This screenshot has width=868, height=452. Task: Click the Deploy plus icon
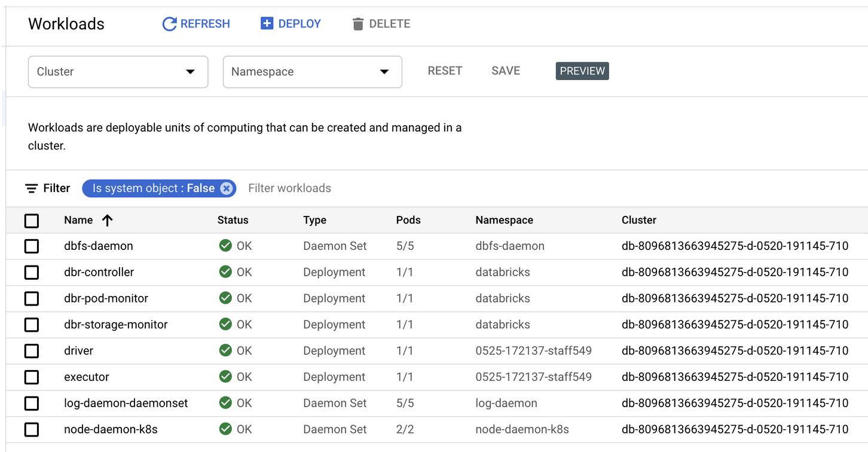click(x=267, y=23)
